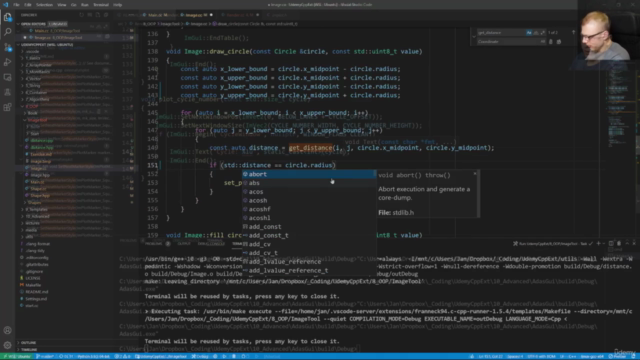Open the Source Control view
Screen dimensions: 640x360
8,47
